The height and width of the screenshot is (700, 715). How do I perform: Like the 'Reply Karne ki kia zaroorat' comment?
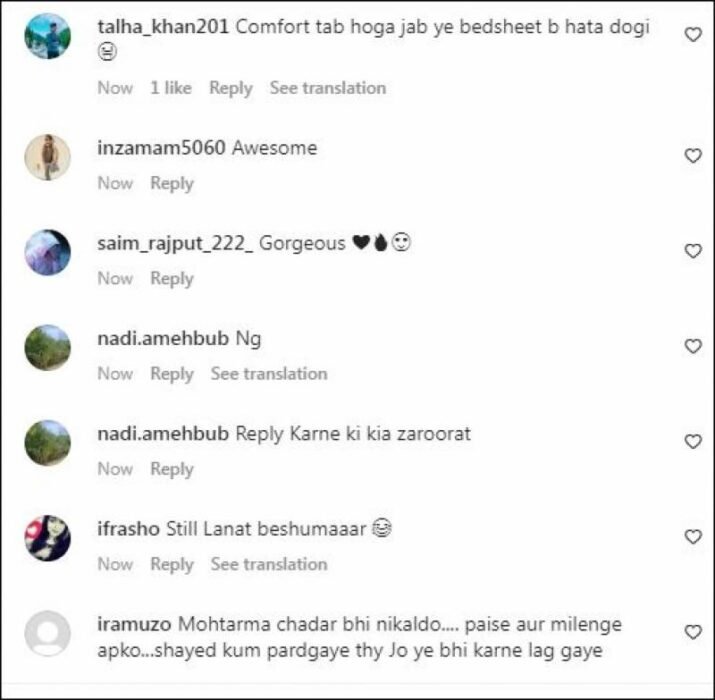coord(693,442)
